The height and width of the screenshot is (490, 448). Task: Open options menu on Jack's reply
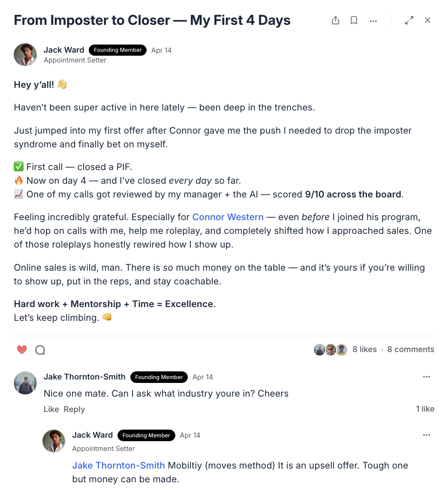427,435
